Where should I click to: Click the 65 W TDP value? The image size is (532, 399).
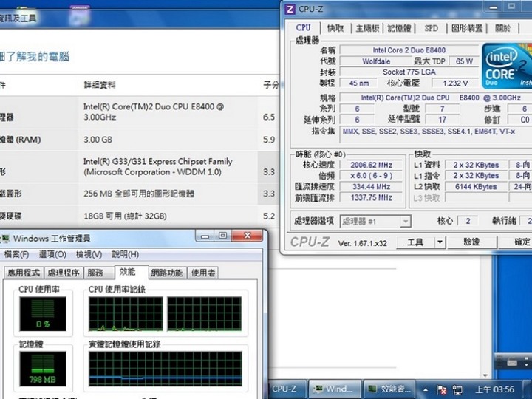click(x=464, y=61)
